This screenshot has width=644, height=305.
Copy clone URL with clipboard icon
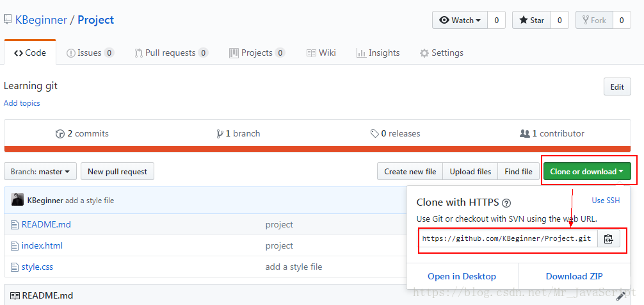(x=609, y=238)
